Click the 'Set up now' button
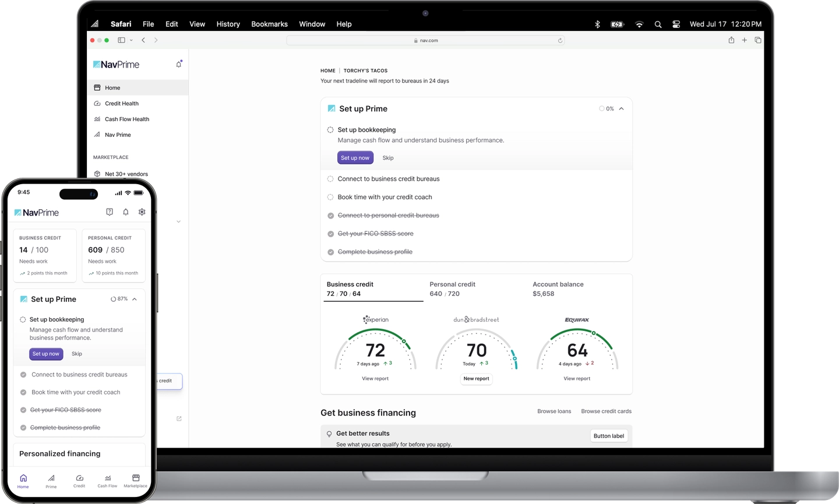The width and height of the screenshot is (839, 504). click(x=355, y=157)
